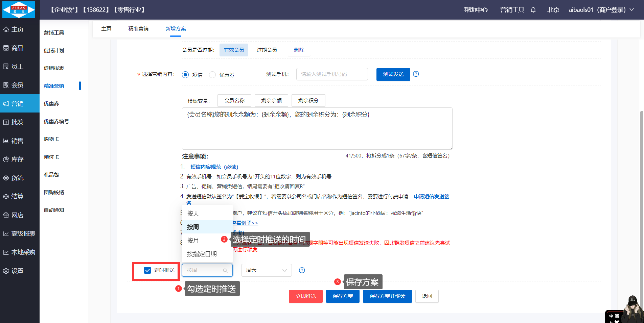The height and width of the screenshot is (323, 644).
Task: Switch to the 精准营销 tab
Action: (x=138, y=29)
